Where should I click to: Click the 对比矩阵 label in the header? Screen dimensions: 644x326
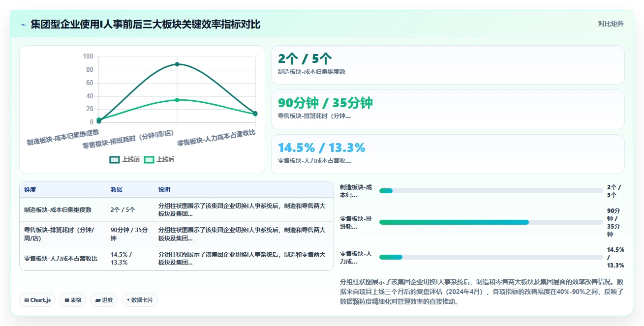611,24
